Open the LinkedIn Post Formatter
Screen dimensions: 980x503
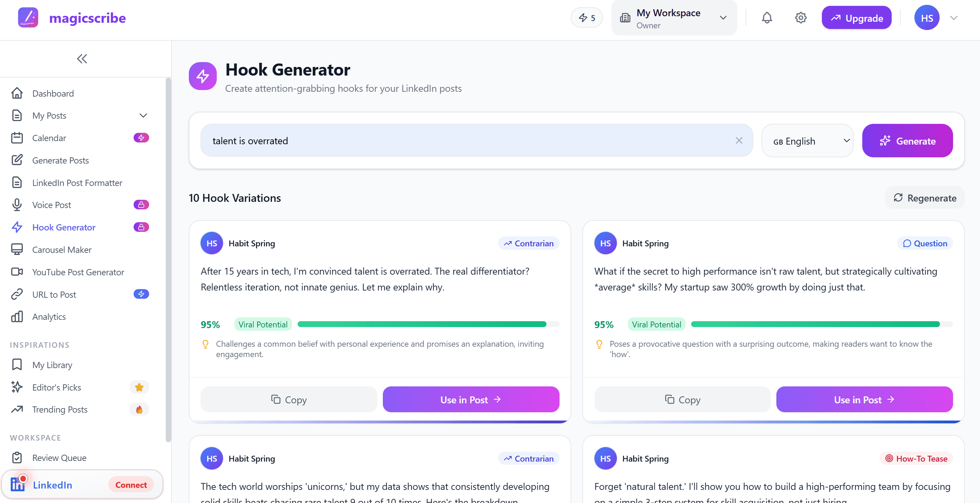[77, 183]
